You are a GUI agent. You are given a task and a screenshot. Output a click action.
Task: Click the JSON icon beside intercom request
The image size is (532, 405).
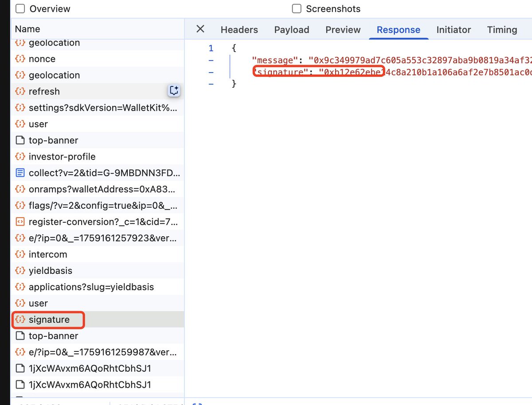(x=20, y=254)
